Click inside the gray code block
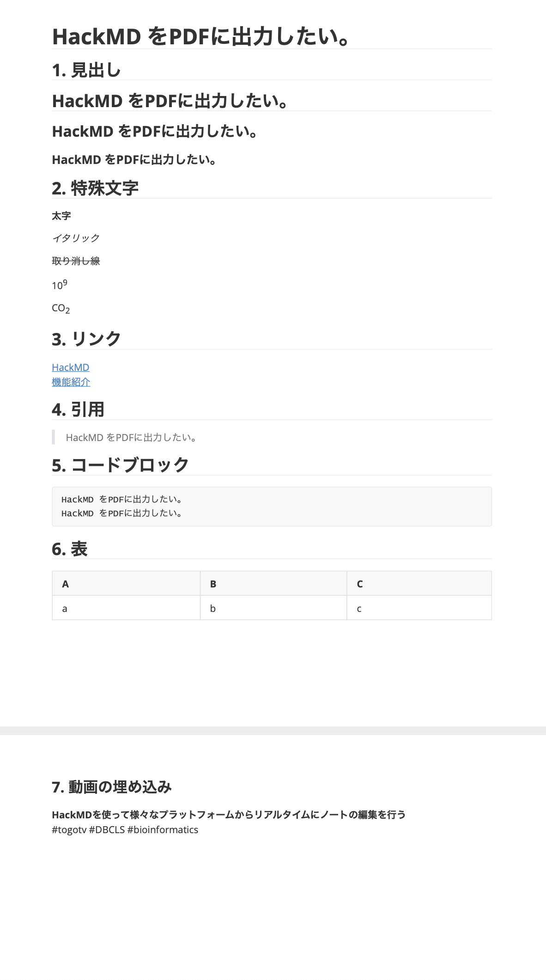This screenshot has width=546, height=980. [272, 507]
